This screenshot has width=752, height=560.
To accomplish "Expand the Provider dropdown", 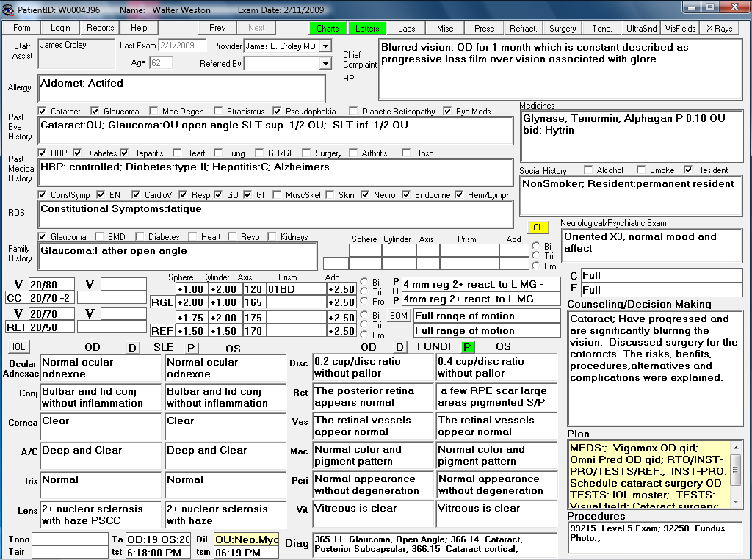I will point(325,46).
